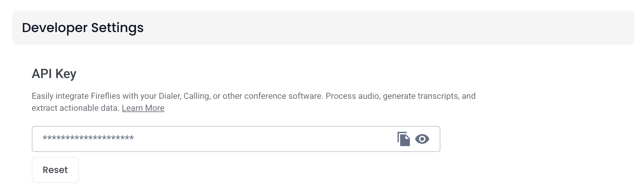Click the API Key section title
Image resolution: width=644 pixels, height=195 pixels.
(x=54, y=74)
